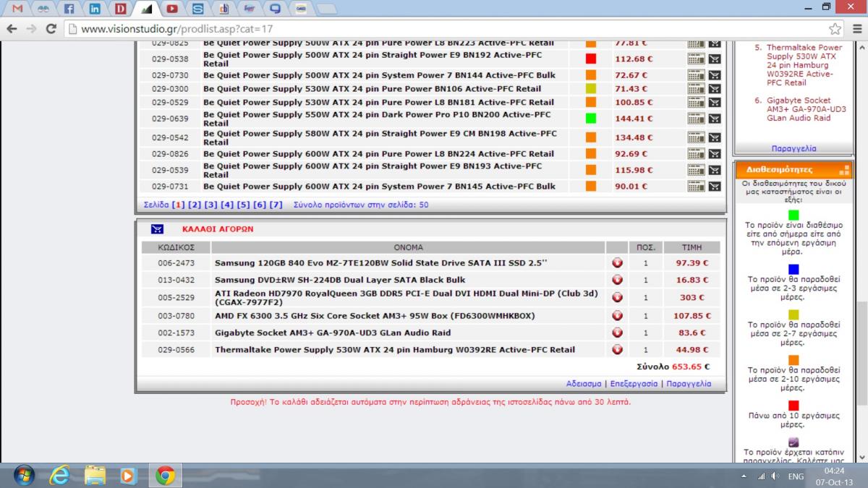Go to product list page [3]

210,205
